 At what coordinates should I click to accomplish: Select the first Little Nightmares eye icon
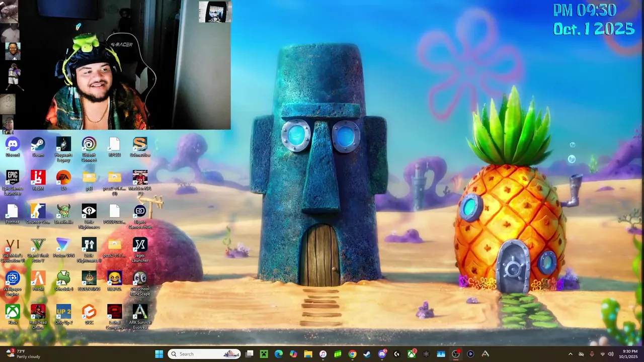(89, 217)
